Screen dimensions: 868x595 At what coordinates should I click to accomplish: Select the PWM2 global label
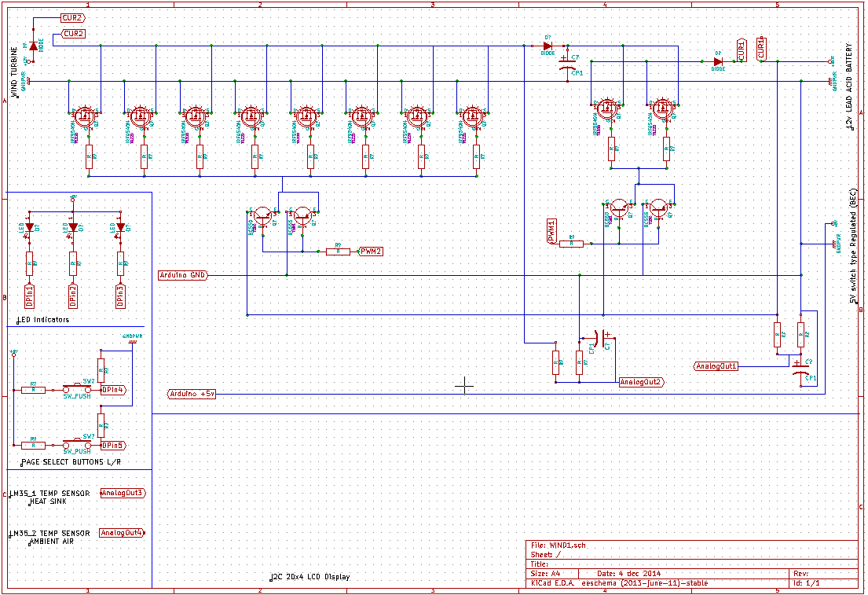click(370, 252)
